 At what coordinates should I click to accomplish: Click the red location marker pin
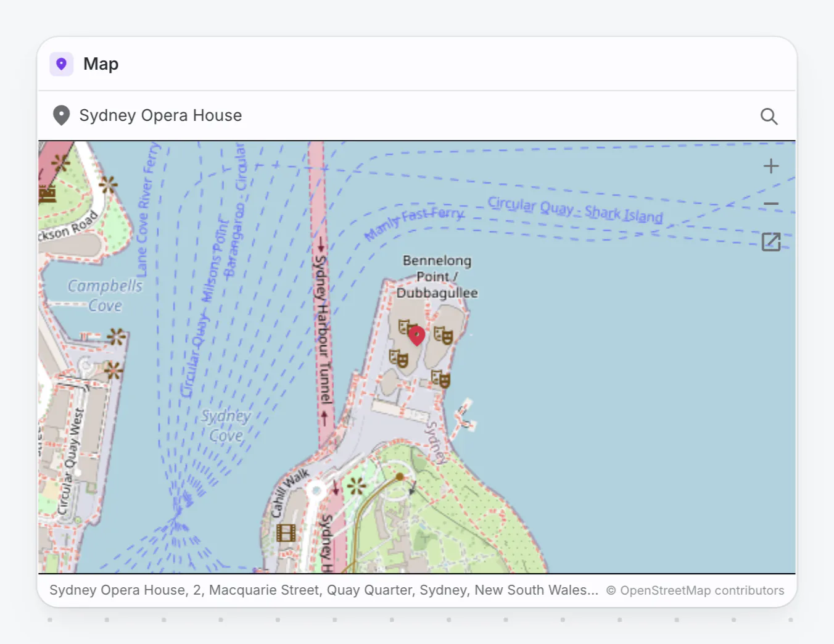(x=417, y=335)
